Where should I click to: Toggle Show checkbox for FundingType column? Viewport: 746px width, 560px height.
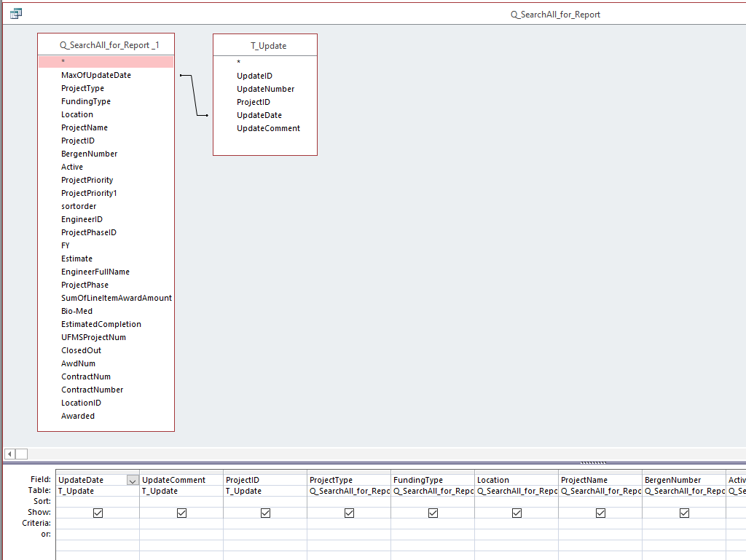433,513
